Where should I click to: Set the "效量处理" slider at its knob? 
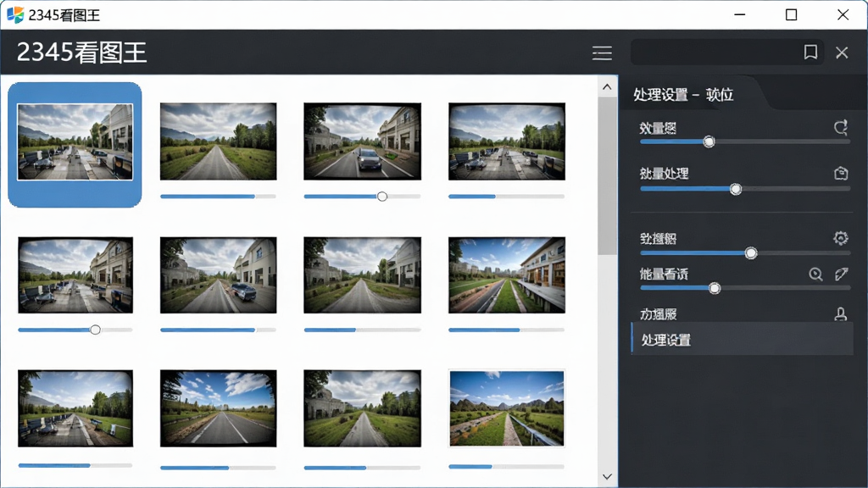[736, 189]
